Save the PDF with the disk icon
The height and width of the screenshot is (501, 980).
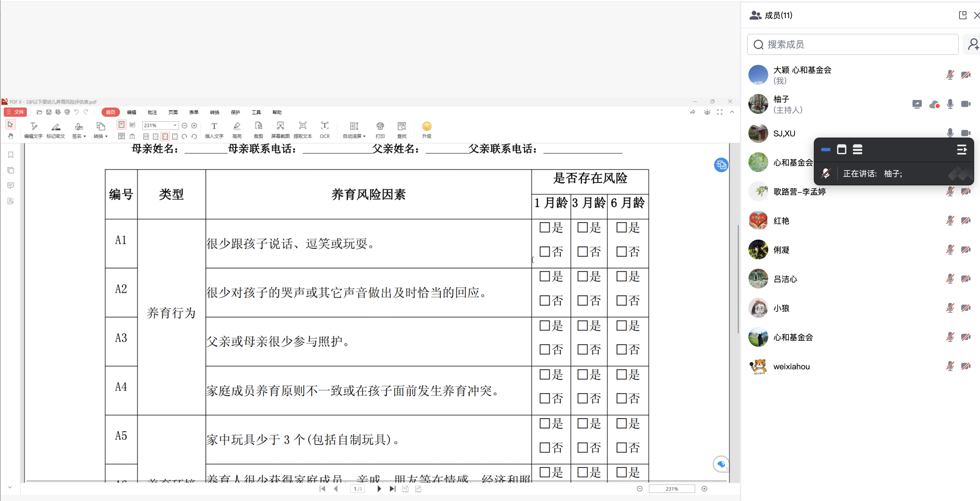tap(49, 112)
